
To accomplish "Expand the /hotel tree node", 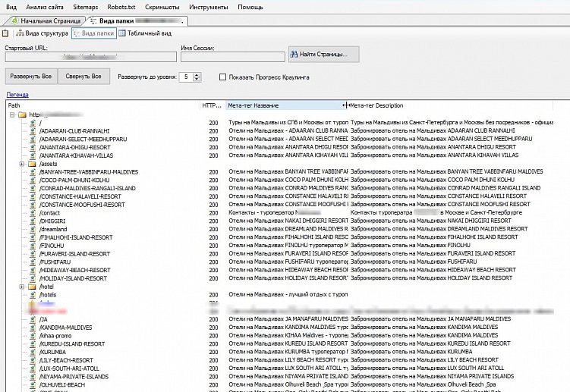I will tap(22, 287).
